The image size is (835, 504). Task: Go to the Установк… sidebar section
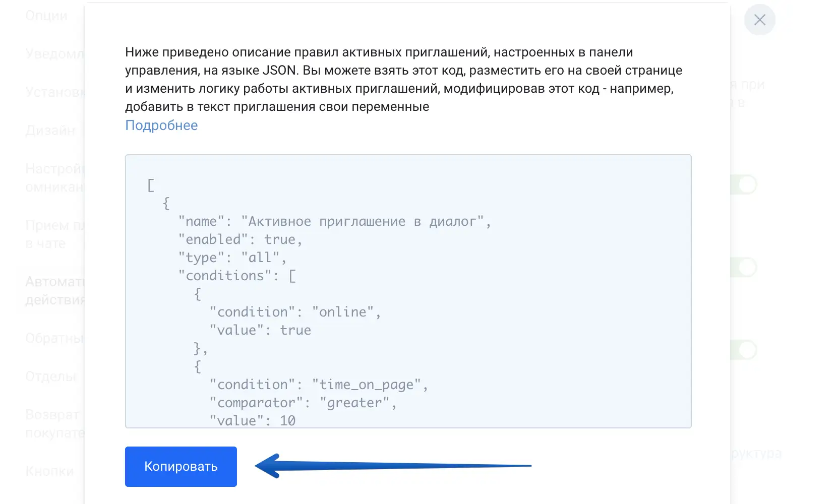(54, 92)
